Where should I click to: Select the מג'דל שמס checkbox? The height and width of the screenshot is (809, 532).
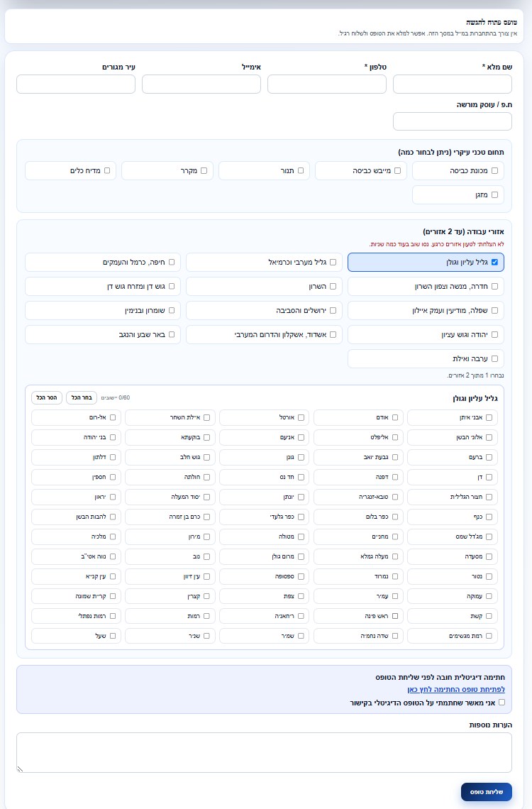[x=489, y=537]
